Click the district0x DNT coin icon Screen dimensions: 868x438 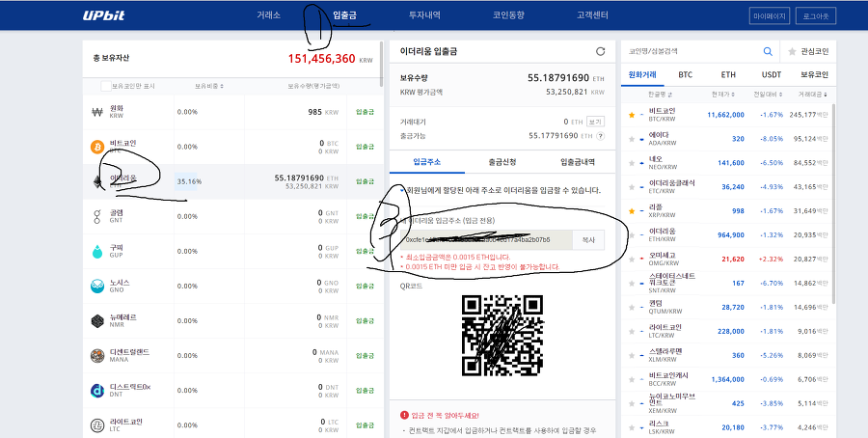click(x=97, y=391)
